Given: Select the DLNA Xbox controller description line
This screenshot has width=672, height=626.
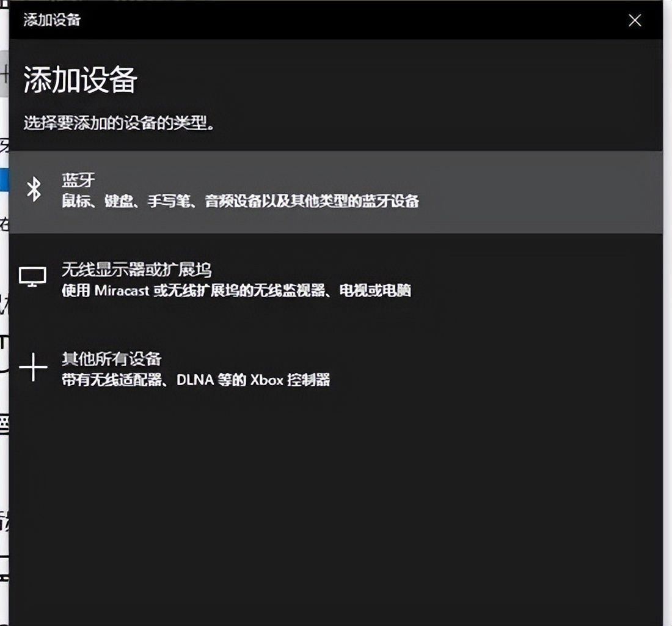Looking at the screenshot, I should coord(195,380).
